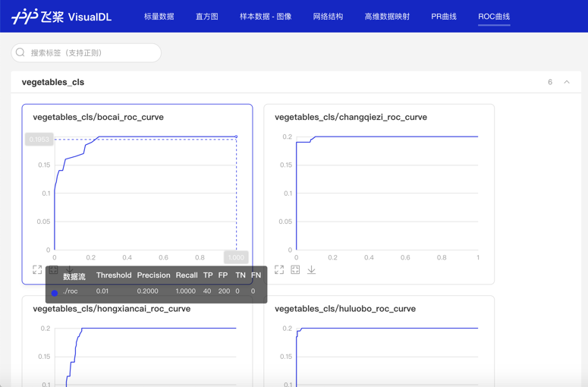Viewport: 588px width, 387px height.
Task: Click the hongxiancai ROC chart plot
Action: (x=146, y=357)
